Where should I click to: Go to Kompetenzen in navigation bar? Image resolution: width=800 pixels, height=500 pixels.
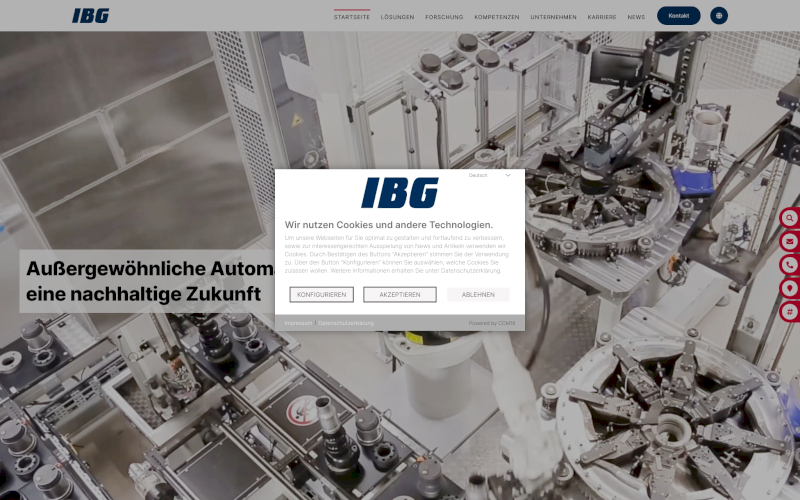[x=496, y=17]
